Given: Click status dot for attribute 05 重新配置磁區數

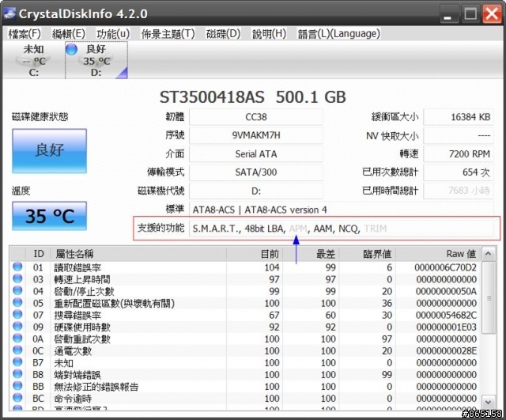Looking at the screenshot, I should coord(17,302).
